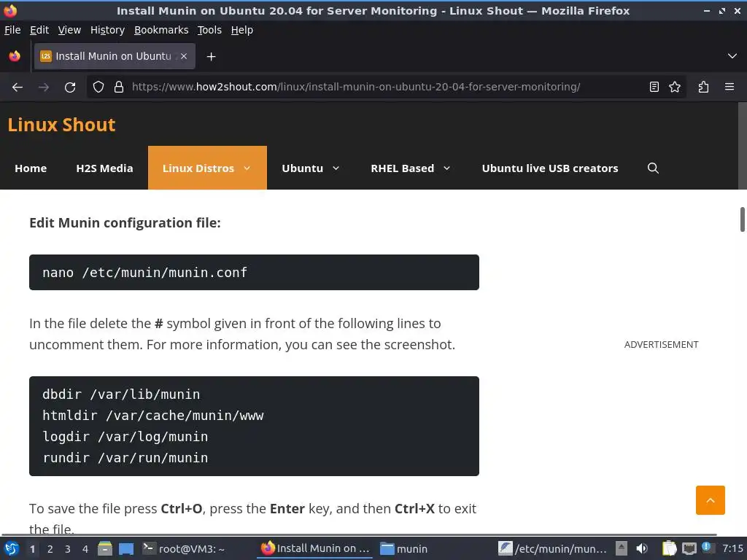Click the forward navigation arrow
This screenshot has width=747, height=560.
tap(44, 87)
